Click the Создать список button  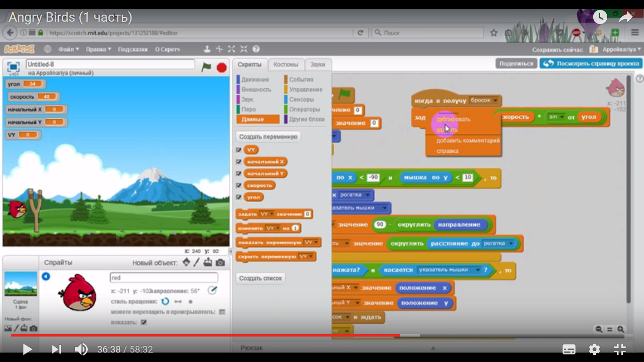260,278
